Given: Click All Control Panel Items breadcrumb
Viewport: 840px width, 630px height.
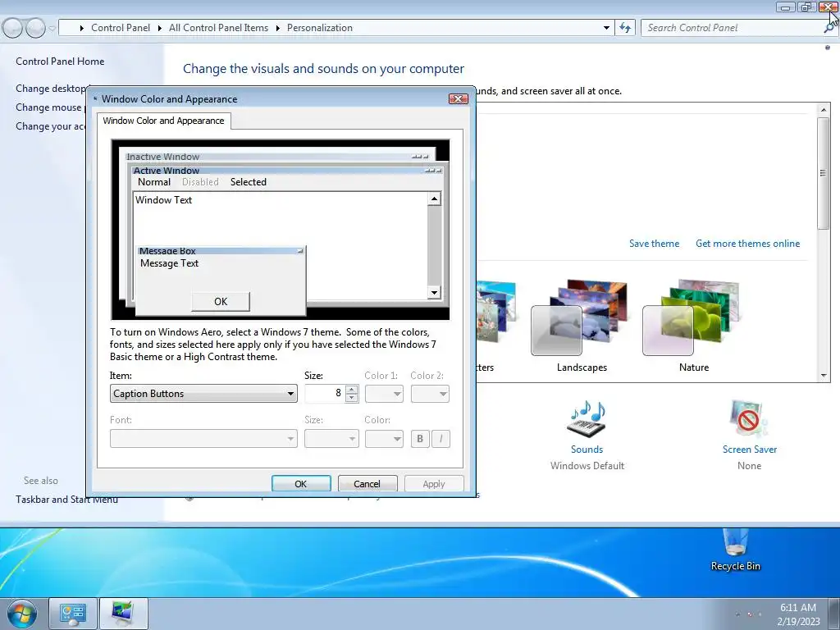Looking at the screenshot, I should click(x=218, y=28).
